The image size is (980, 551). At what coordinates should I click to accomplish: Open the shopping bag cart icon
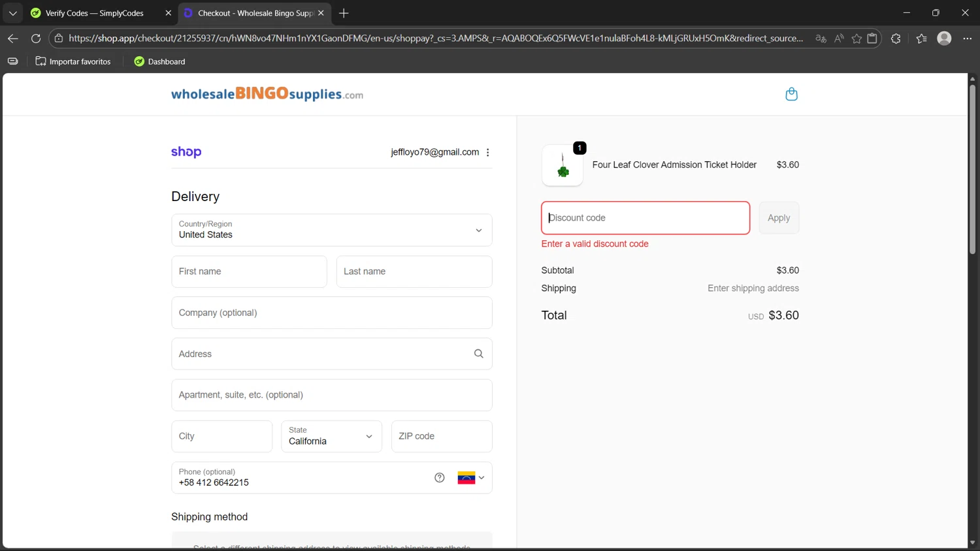click(x=791, y=94)
